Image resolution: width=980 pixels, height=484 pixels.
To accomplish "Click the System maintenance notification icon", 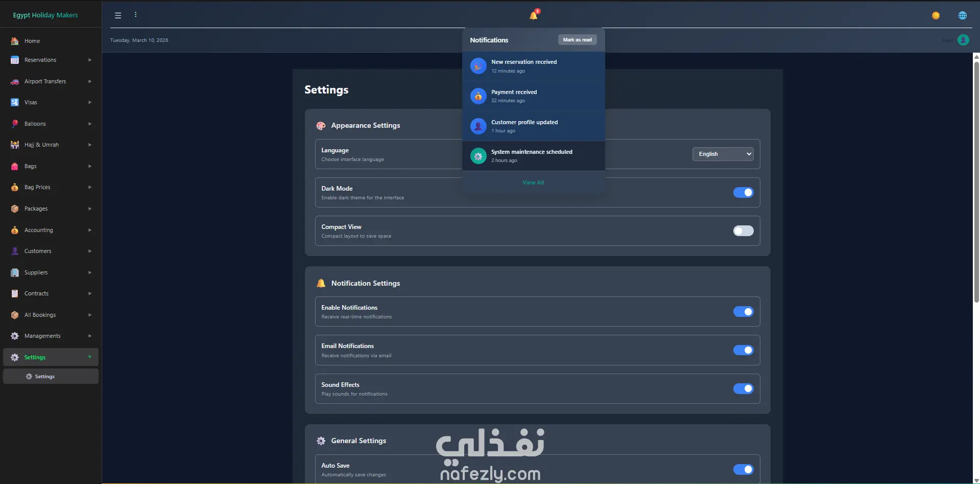I will [478, 156].
